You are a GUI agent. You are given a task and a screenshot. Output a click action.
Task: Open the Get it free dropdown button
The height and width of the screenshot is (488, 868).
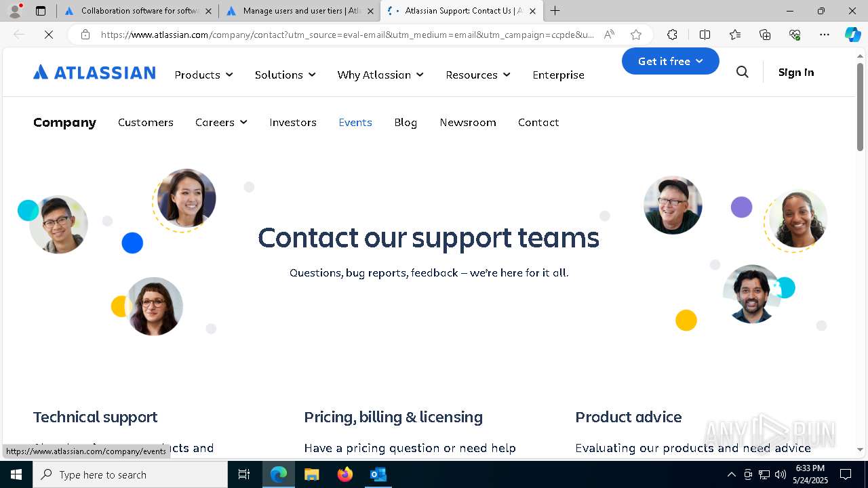pyautogui.click(x=670, y=61)
